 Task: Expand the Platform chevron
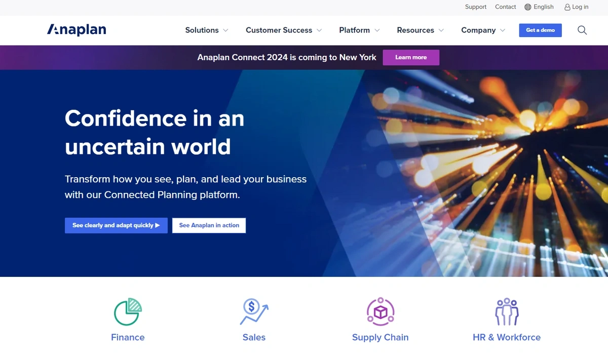pyautogui.click(x=377, y=30)
